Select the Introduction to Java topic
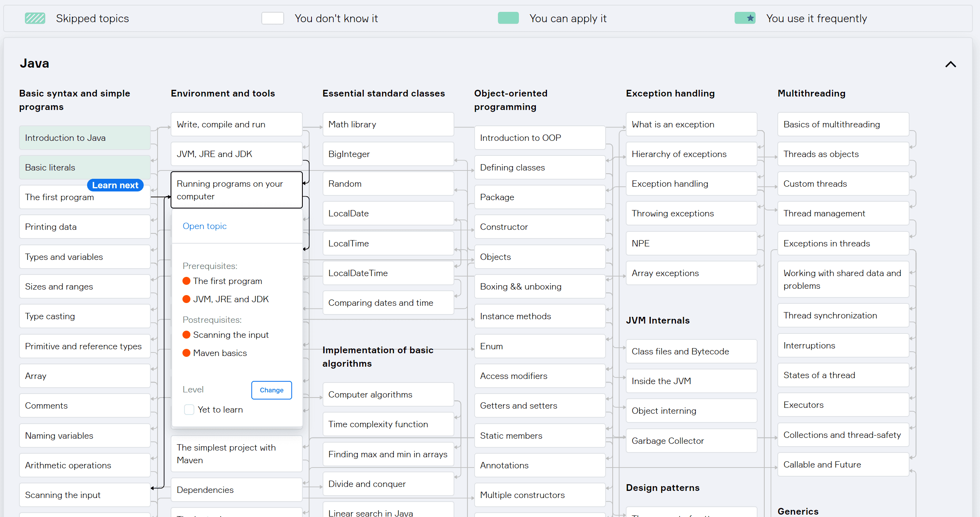 (84, 138)
